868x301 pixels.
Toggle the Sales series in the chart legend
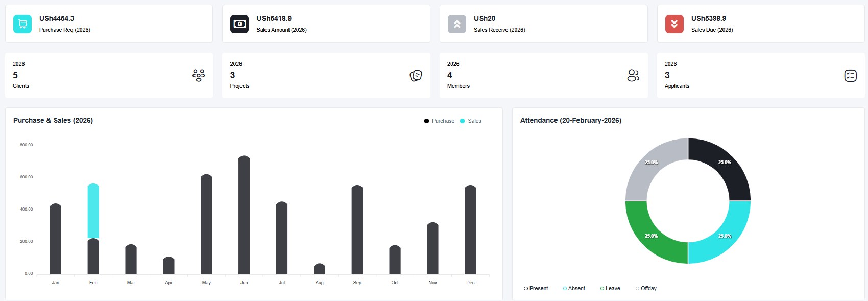[471, 121]
